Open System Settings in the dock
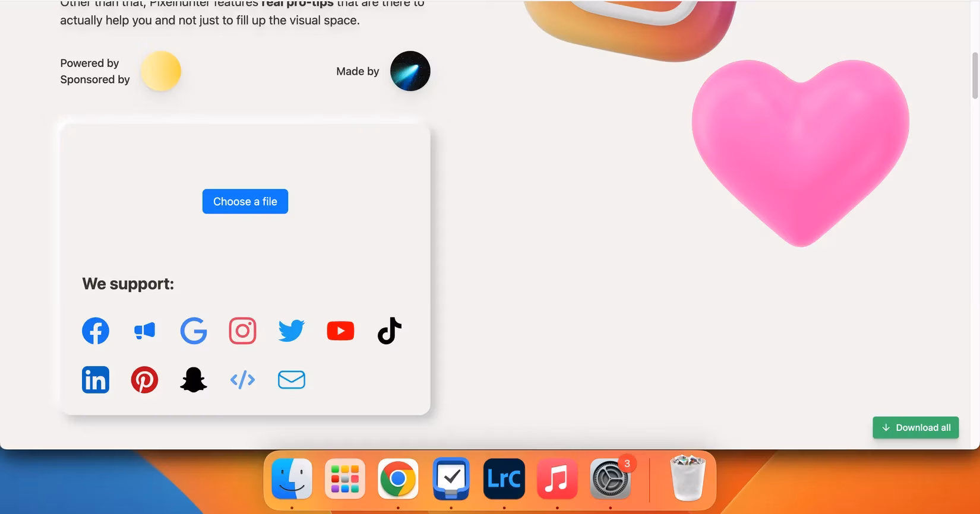The width and height of the screenshot is (980, 514). (x=610, y=478)
